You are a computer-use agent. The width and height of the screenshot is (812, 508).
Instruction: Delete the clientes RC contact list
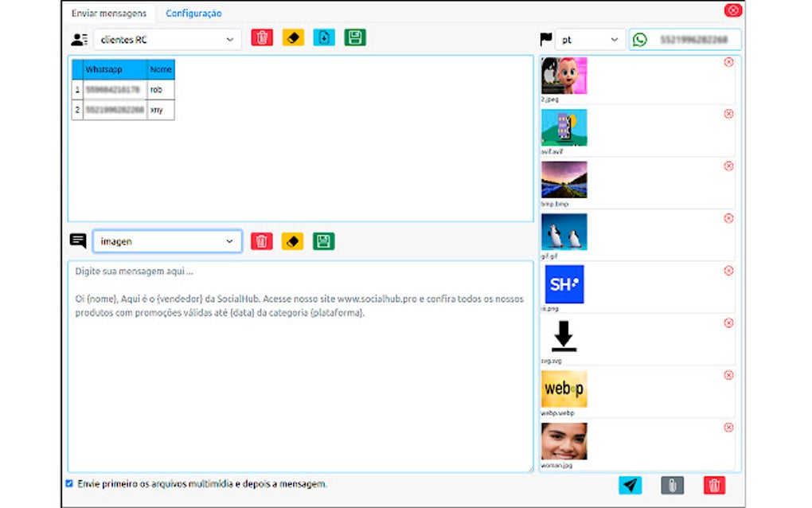click(262, 37)
